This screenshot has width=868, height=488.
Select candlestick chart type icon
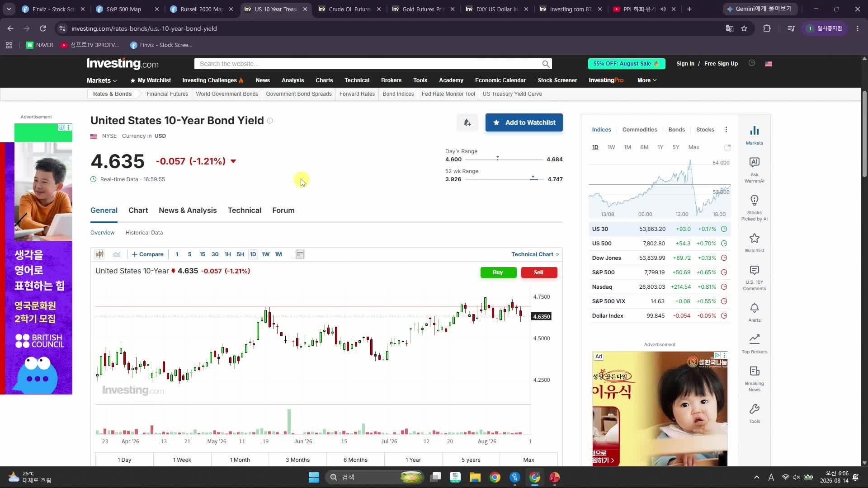point(99,254)
